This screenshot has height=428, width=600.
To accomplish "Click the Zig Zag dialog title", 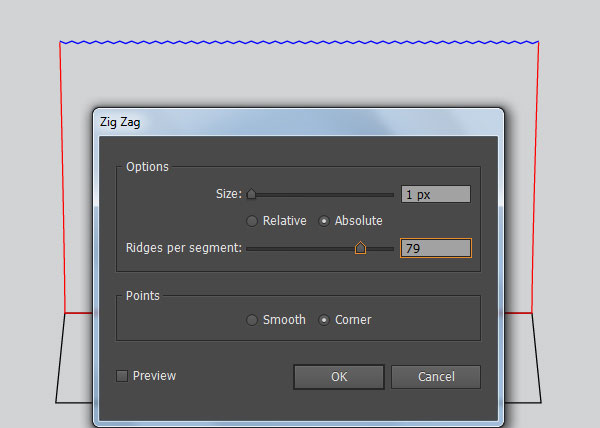I will click(120, 122).
